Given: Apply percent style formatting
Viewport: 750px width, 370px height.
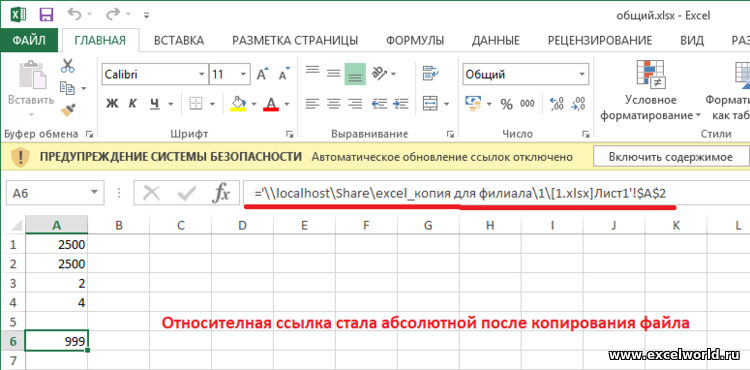Looking at the screenshot, I should click(507, 104).
